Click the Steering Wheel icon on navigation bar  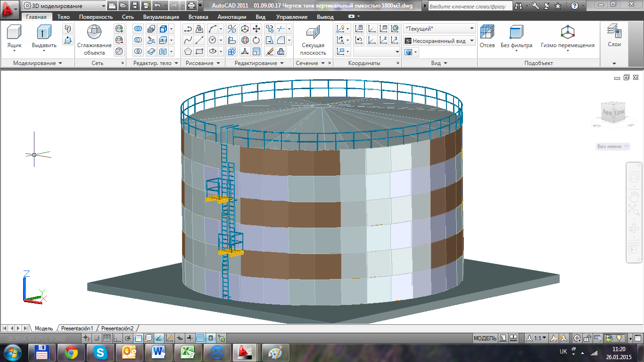coord(634,177)
